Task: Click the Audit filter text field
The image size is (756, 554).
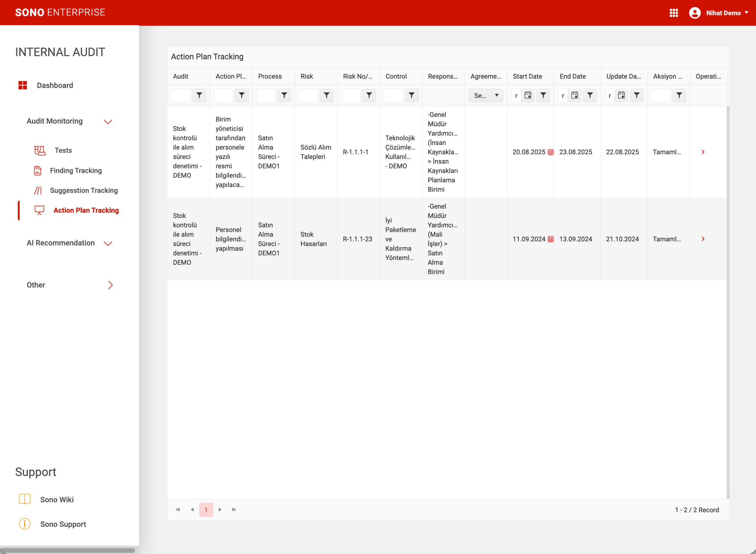Action: (181, 95)
